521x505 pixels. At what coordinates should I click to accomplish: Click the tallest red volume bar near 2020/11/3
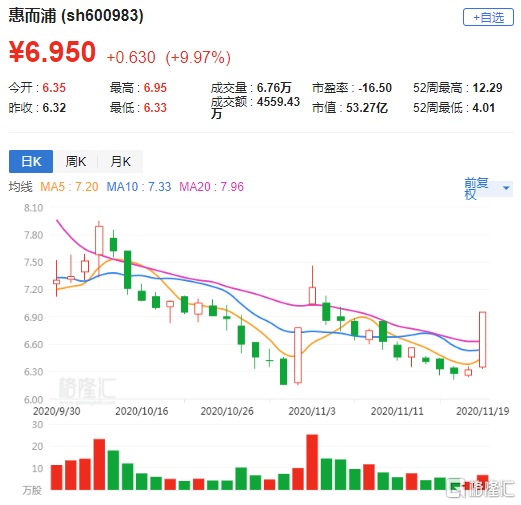pos(312,462)
